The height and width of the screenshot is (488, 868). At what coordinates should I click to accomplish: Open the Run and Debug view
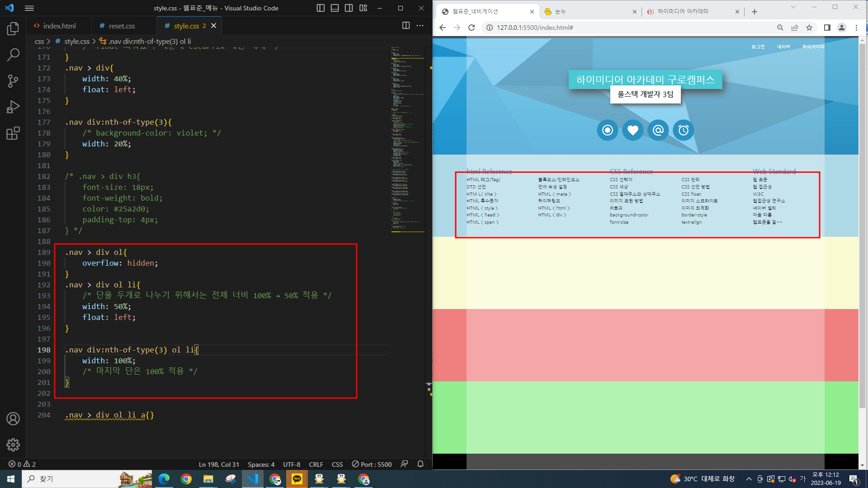click(x=13, y=107)
